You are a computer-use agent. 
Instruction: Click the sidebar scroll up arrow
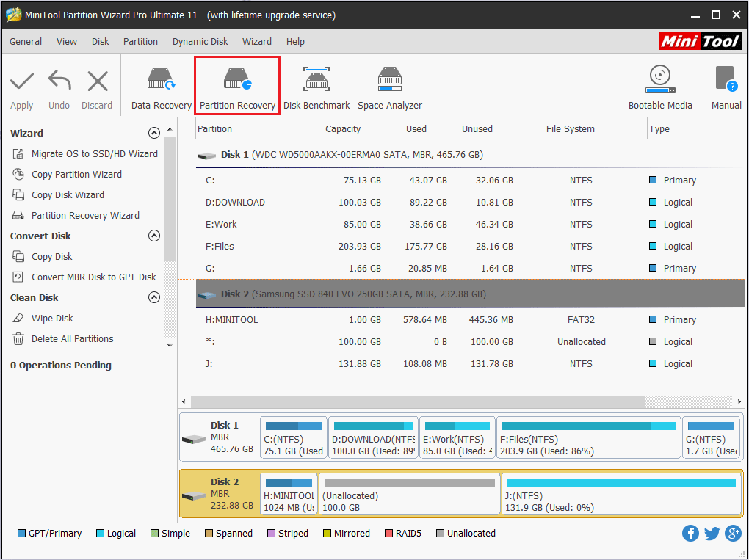(170, 130)
